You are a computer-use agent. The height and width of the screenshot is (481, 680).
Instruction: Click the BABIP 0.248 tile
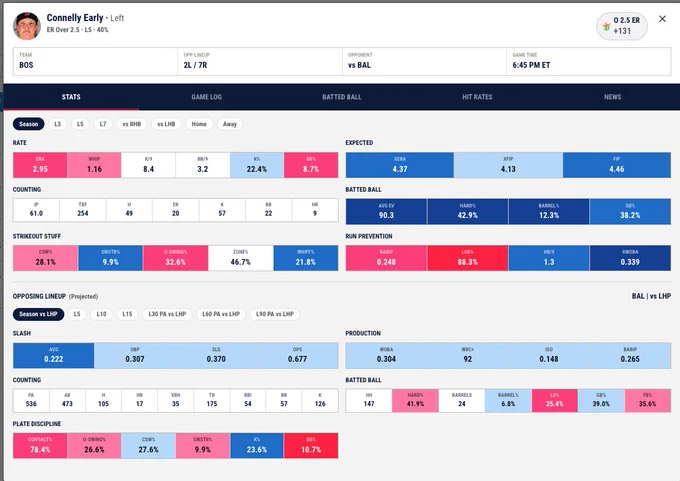(386, 258)
